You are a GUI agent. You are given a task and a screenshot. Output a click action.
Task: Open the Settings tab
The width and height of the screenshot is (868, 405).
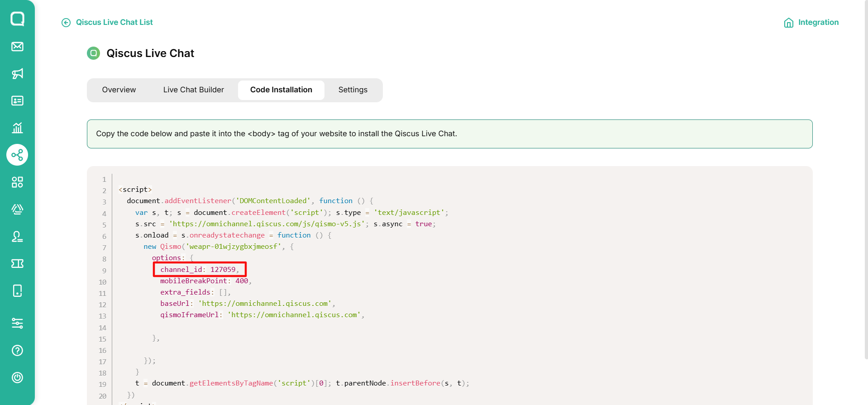click(x=353, y=90)
